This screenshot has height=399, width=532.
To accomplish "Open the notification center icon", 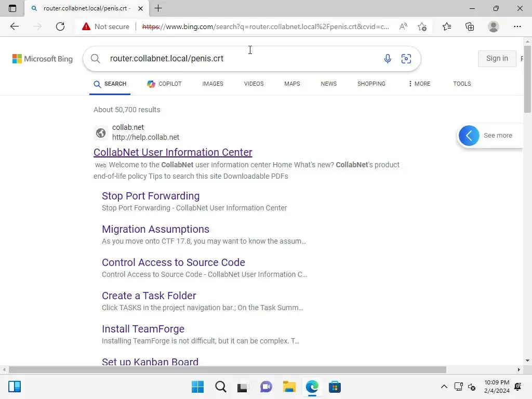I will click(518, 387).
